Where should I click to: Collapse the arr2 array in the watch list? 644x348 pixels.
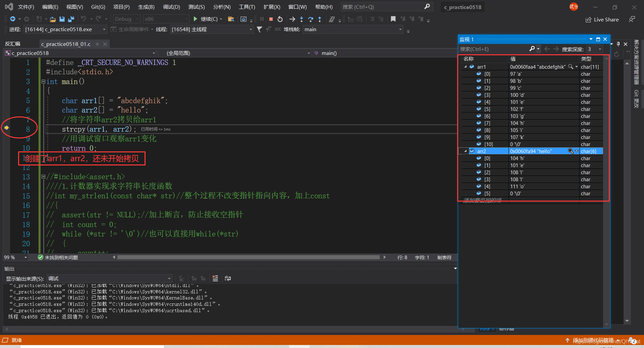[x=465, y=151]
